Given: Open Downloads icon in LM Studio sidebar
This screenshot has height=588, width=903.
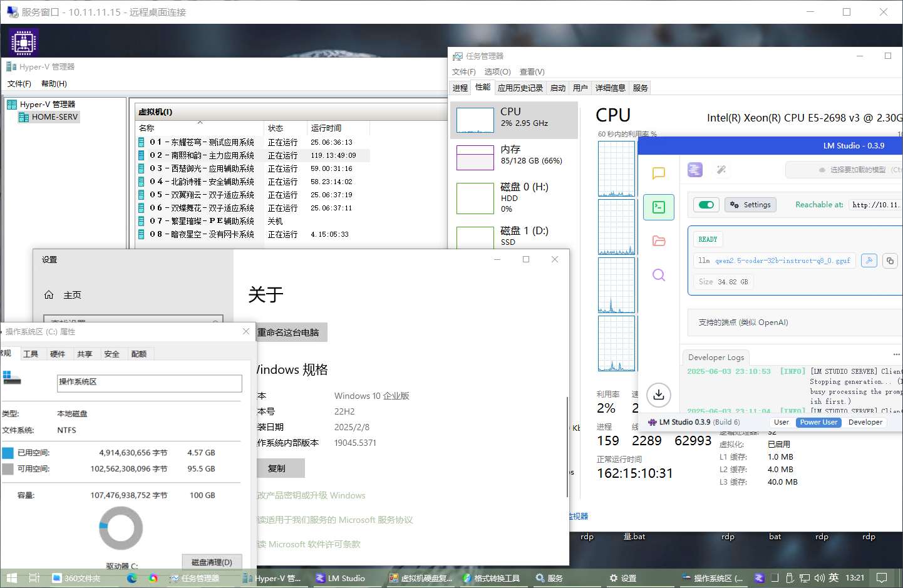Looking at the screenshot, I should (x=659, y=395).
